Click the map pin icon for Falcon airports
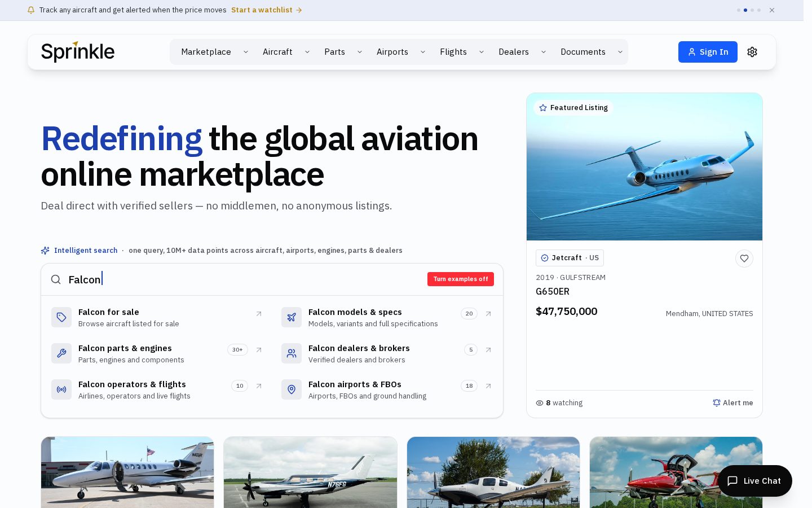The height and width of the screenshot is (508, 812). (292, 389)
